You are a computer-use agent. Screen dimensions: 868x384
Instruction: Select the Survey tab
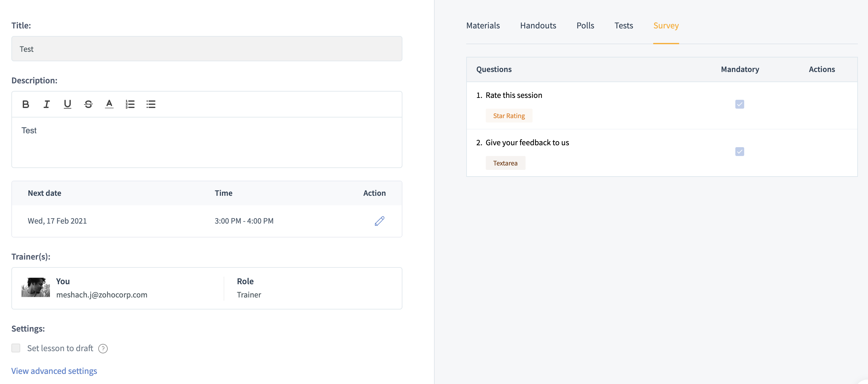[x=666, y=26]
